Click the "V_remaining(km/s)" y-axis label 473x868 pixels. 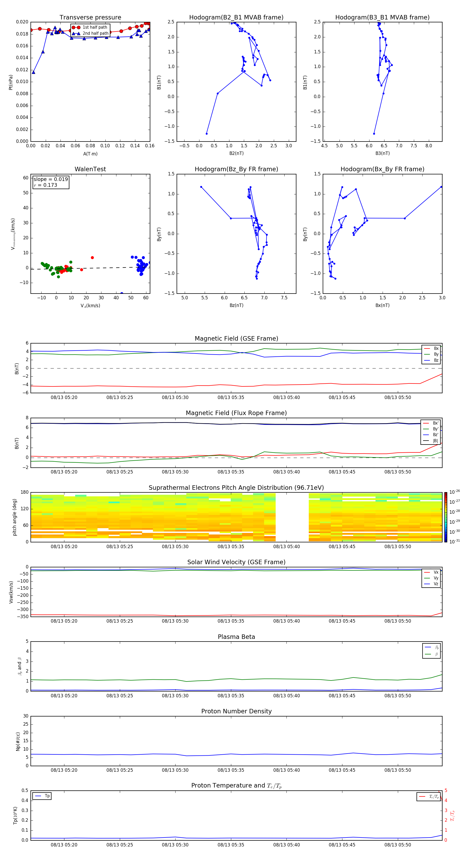pos(13,234)
